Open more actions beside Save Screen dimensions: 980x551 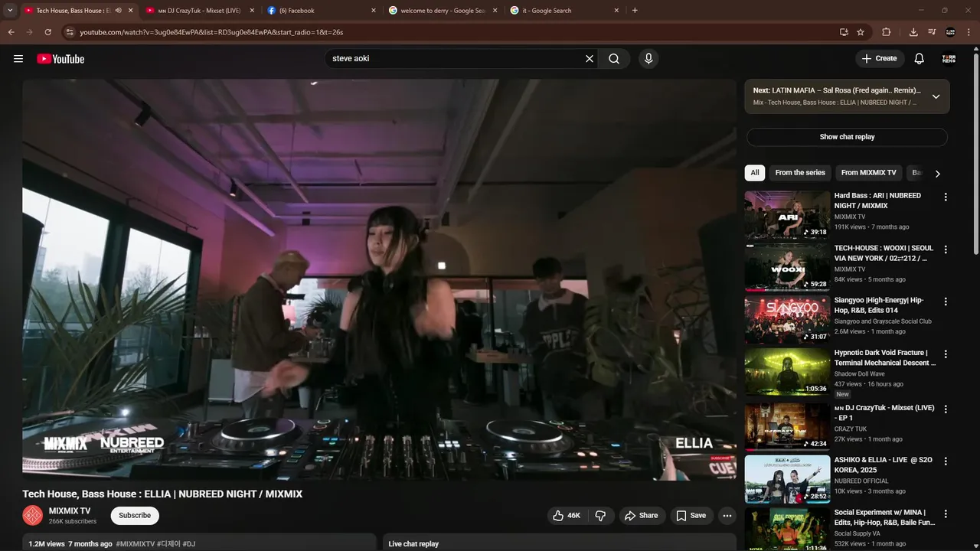[727, 516]
